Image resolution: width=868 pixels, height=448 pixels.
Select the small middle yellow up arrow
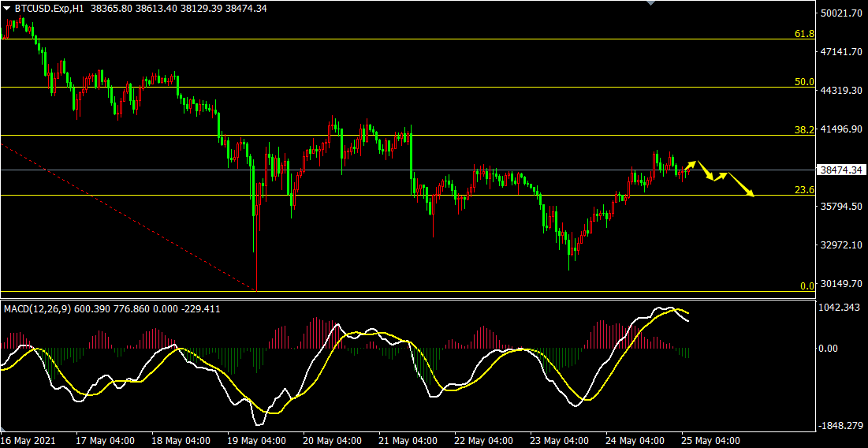click(720, 175)
